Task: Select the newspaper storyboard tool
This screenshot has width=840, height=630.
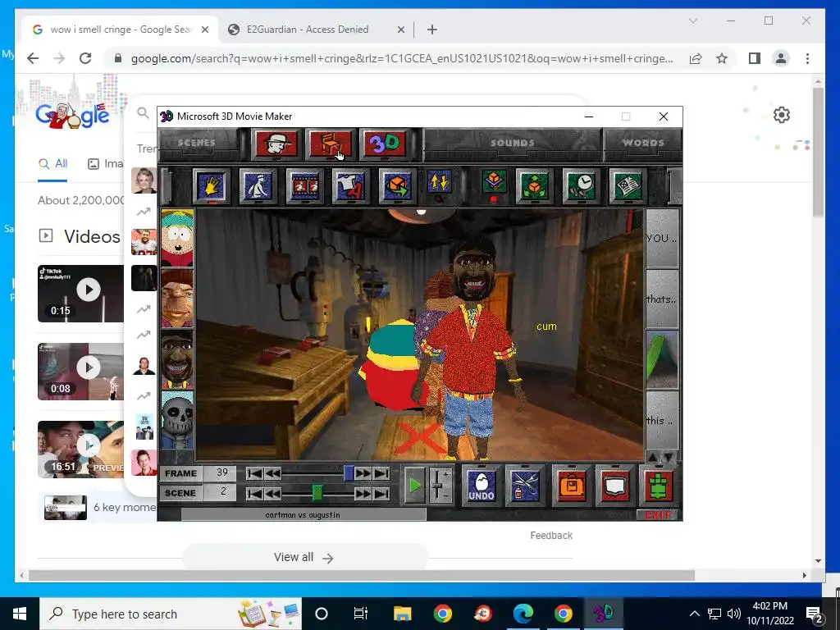Action: click(x=628, y=186)
